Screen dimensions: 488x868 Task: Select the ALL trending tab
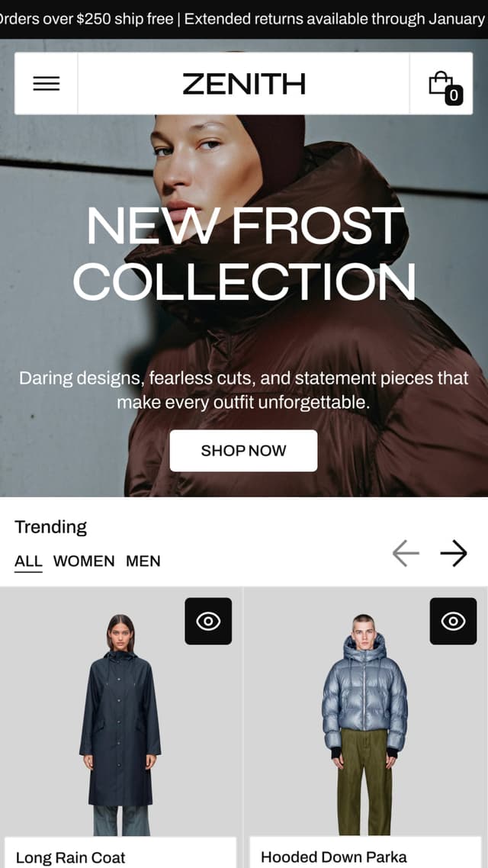coord(28,561)
